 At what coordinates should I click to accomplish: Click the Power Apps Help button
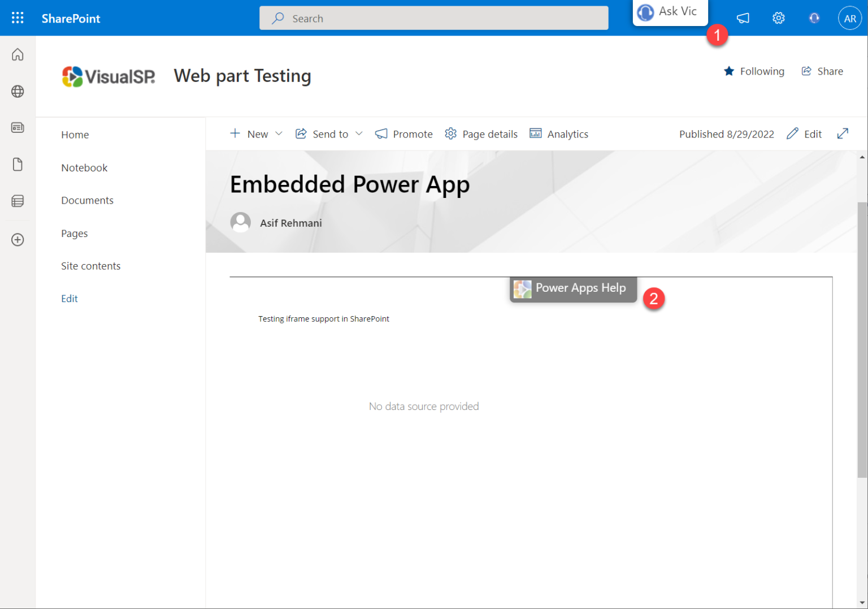point(572,288)
